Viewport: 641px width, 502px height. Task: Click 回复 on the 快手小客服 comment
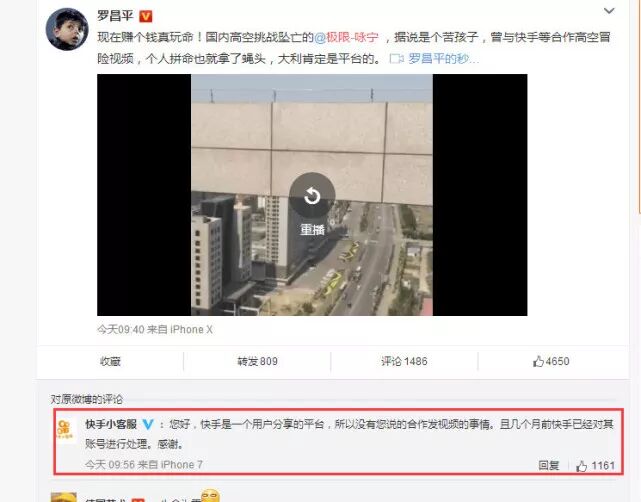[x=549, y=466]
